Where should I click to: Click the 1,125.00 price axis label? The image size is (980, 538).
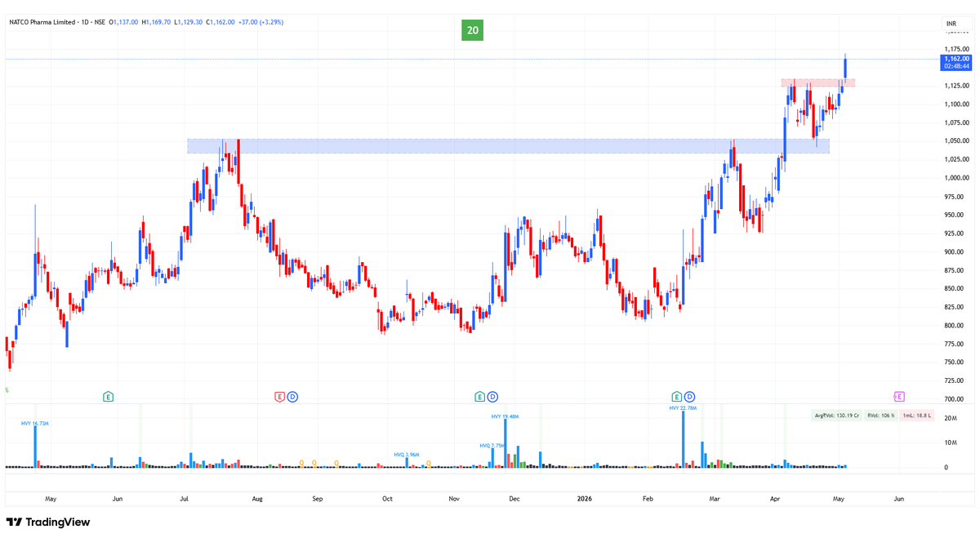956,86
